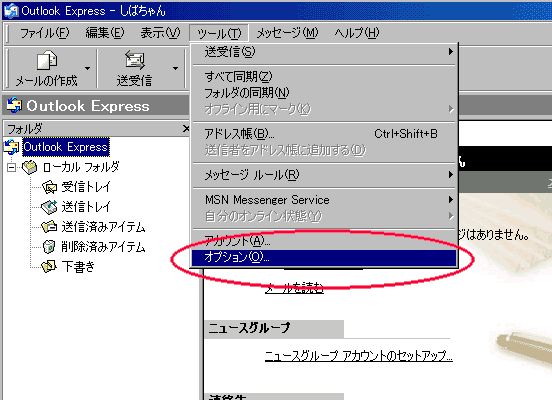552x400 pixels.
Task: Click the Outlook Express icon in title bar
Action: tap(11, 11)
